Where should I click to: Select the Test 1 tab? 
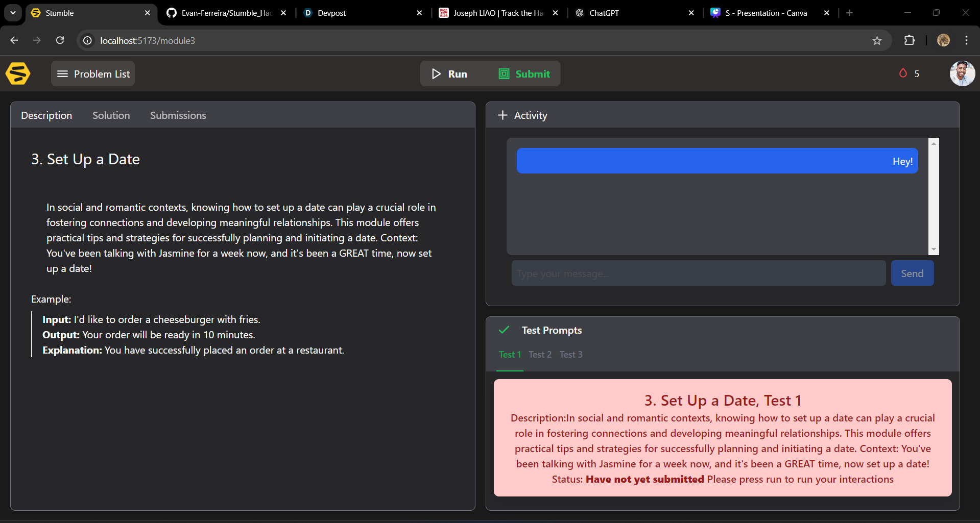510,354
